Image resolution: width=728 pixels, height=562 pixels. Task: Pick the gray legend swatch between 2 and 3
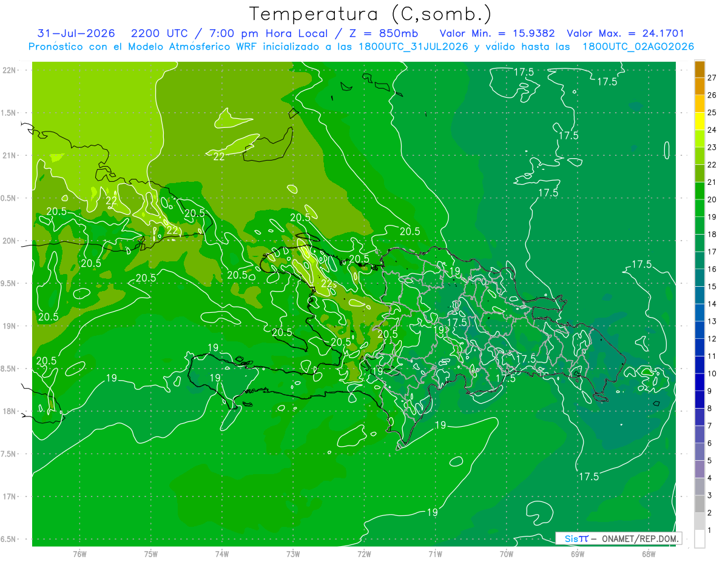point(699,504)
